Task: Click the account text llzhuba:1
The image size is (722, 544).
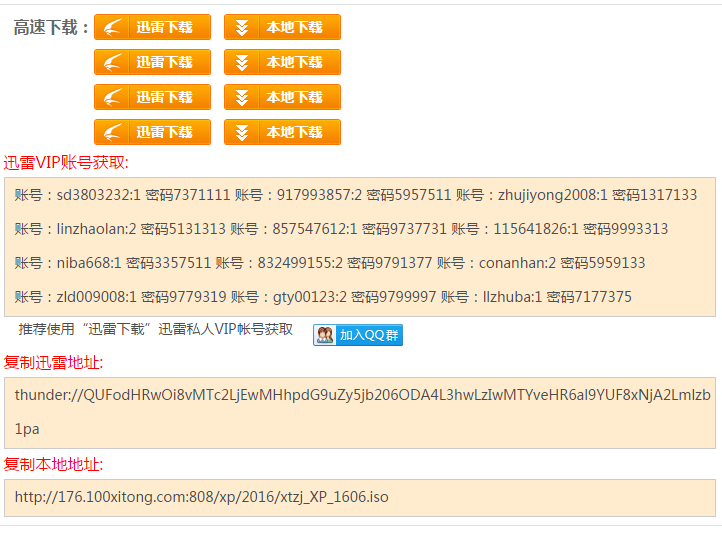Action: [512, 297]
